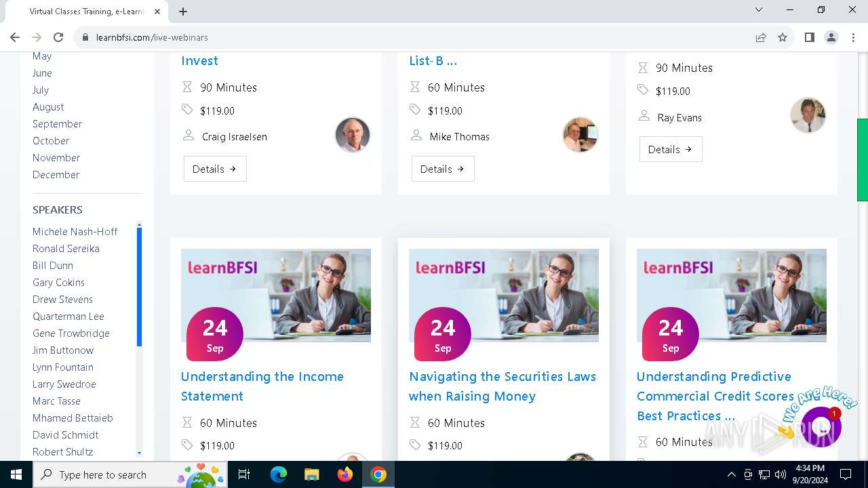
Task: Select speaker Gary Cokins
Action: (58, 283)
